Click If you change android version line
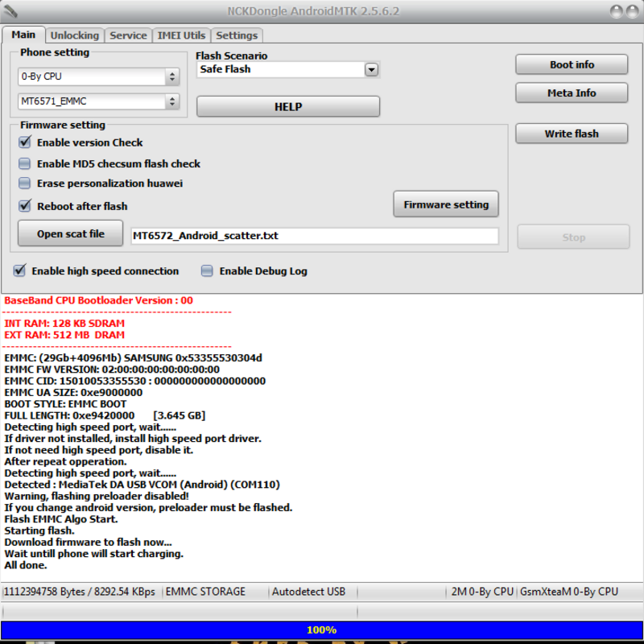644x644 pixels. pyautogui.click(x=148, y=507)
